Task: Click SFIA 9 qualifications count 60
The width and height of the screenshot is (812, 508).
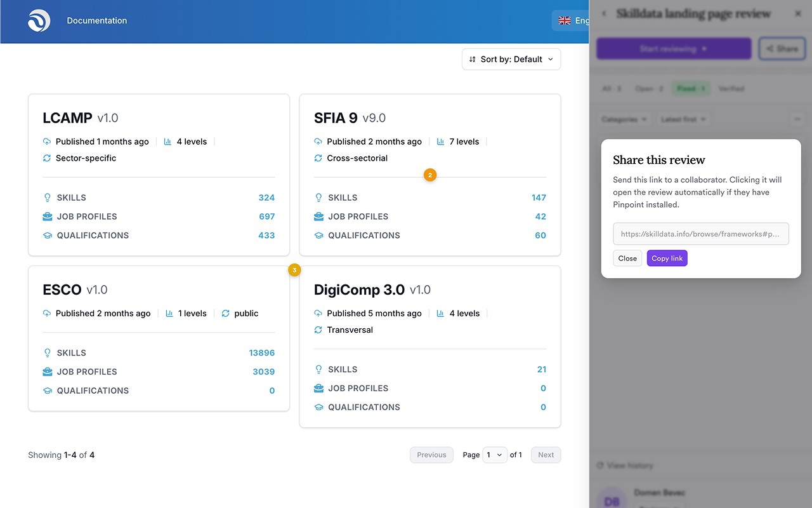Action: click(540, 236)
